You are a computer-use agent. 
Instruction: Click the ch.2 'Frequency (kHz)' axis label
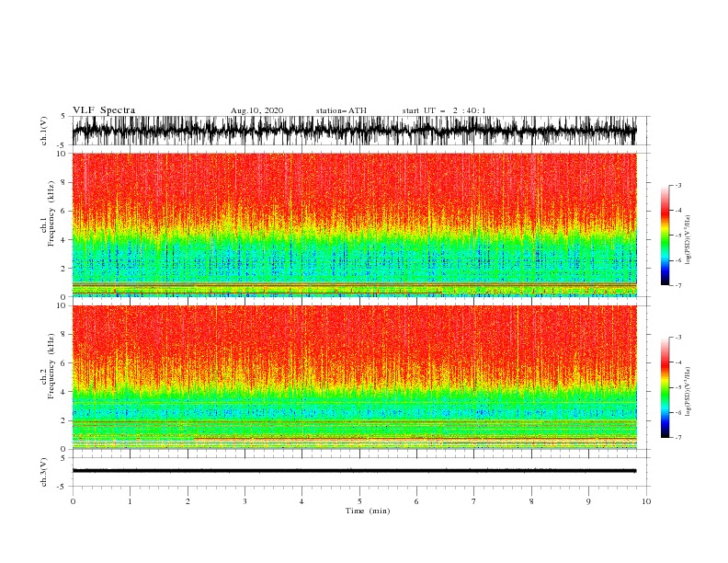[x=51, y=366]
